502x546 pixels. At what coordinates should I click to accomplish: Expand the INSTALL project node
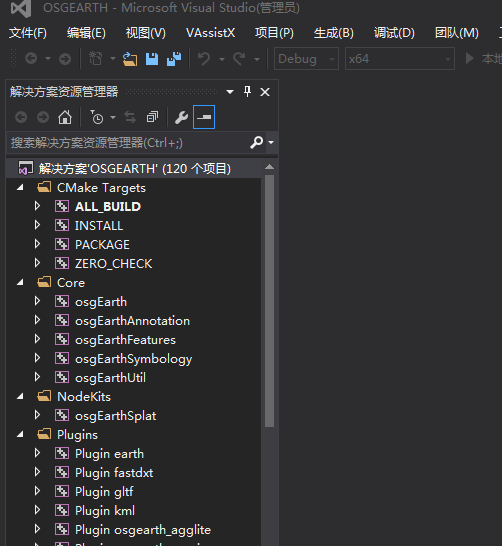[37, 225]
